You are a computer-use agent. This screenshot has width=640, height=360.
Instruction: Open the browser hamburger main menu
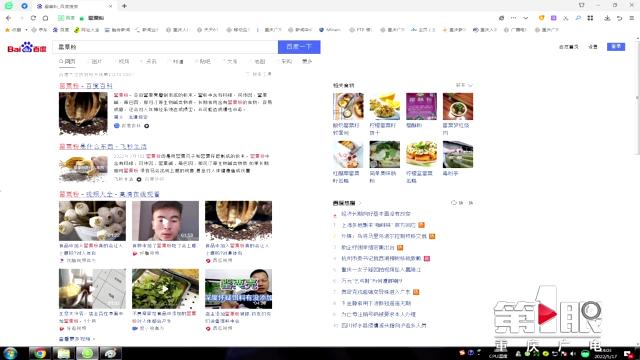(631, 18)
